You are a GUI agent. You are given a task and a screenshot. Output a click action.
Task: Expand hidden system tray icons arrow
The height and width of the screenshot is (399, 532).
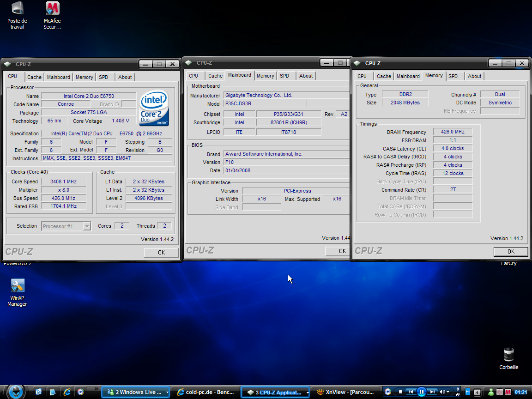coord(477,392)
